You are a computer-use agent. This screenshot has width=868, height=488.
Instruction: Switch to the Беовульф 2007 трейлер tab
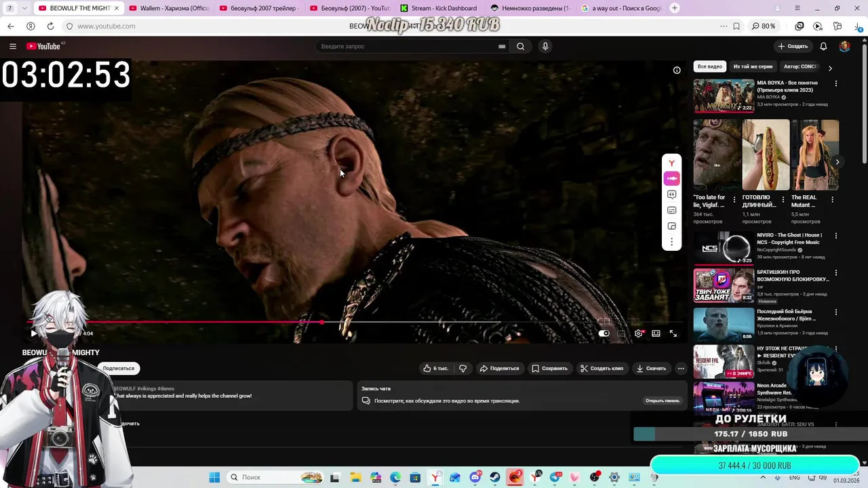tap(258, 8)
